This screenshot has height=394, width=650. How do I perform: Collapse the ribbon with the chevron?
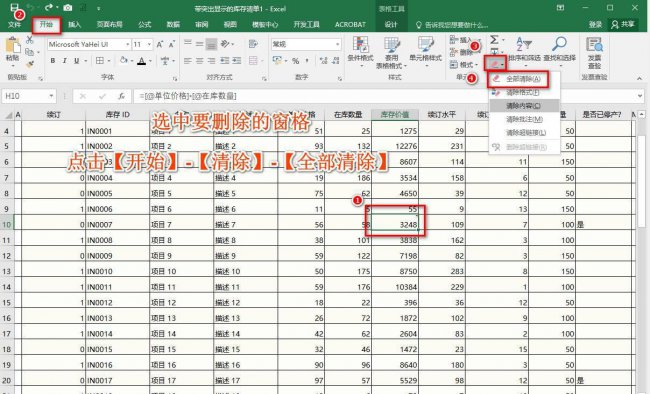pos(640,78)
